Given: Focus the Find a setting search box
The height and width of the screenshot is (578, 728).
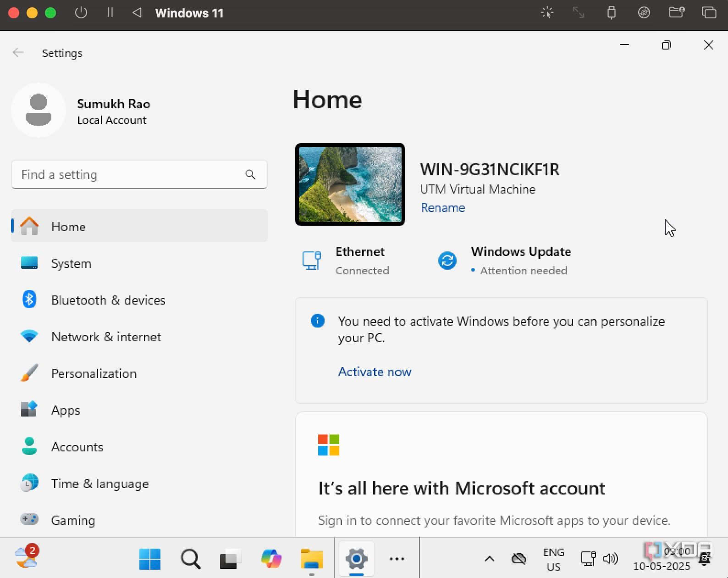Looking at the screenshot, I should click(x=128, y=174).
